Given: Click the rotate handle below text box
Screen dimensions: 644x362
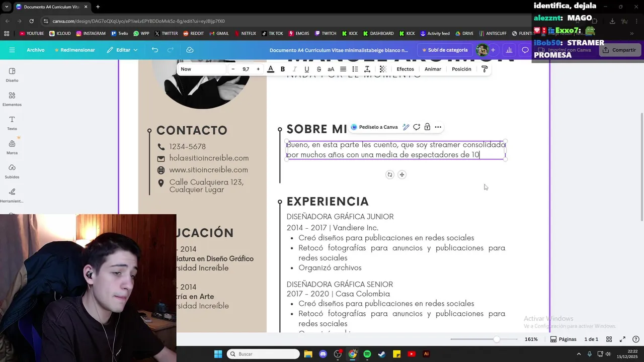Looking at the screenshot, I should pyautogui.click(x=389, y=174).
